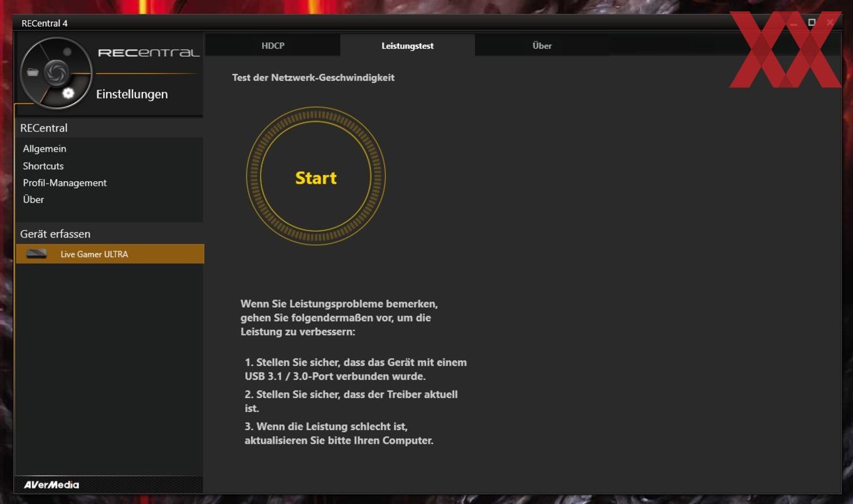Select the Leistungstest tab
The width and height of the screenshot is (853, 504).
408,46
